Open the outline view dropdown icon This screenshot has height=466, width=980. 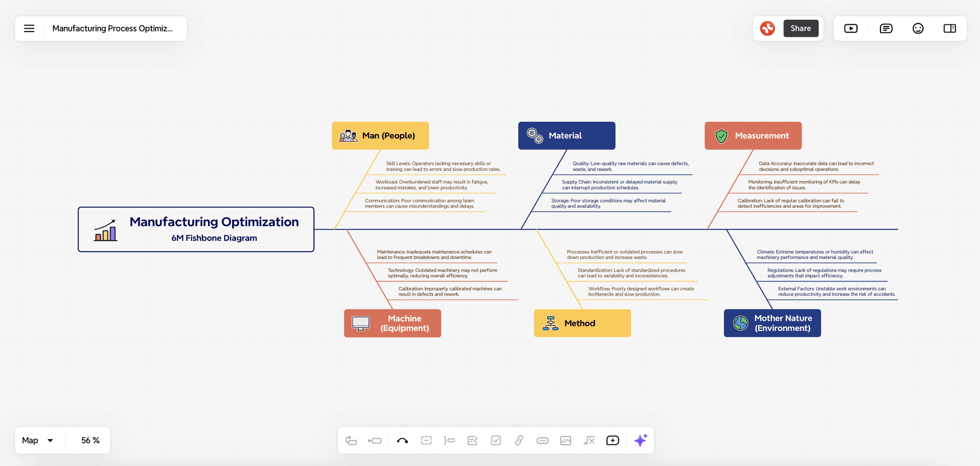click(x=886, y=28)
